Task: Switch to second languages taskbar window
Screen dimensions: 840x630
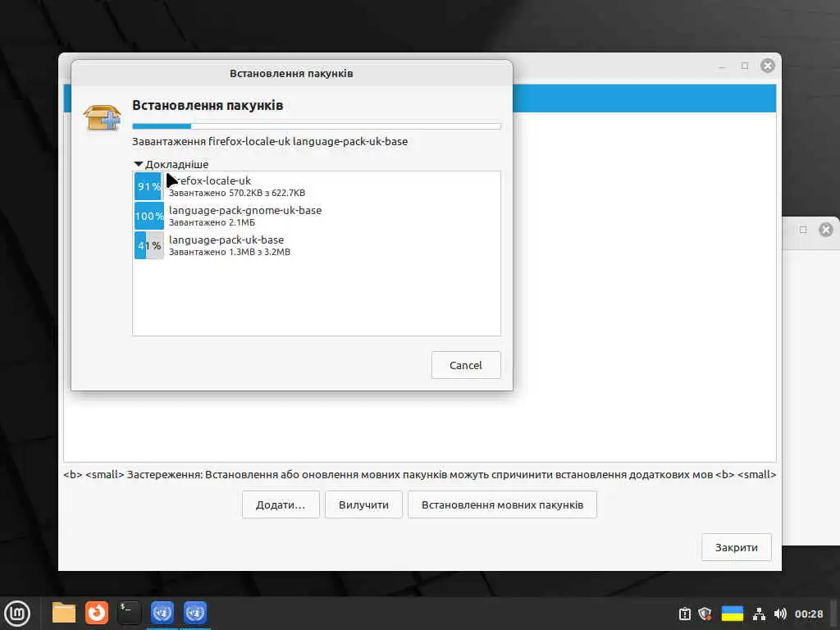Action: (x=195, y=613)
